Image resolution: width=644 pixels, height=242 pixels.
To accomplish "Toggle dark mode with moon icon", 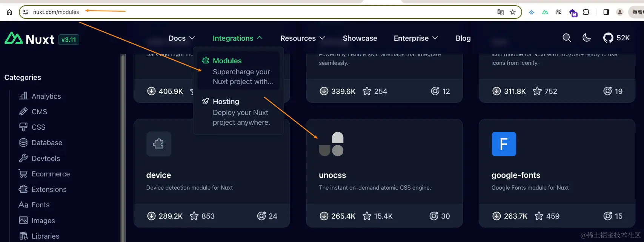I will [587, 38].
